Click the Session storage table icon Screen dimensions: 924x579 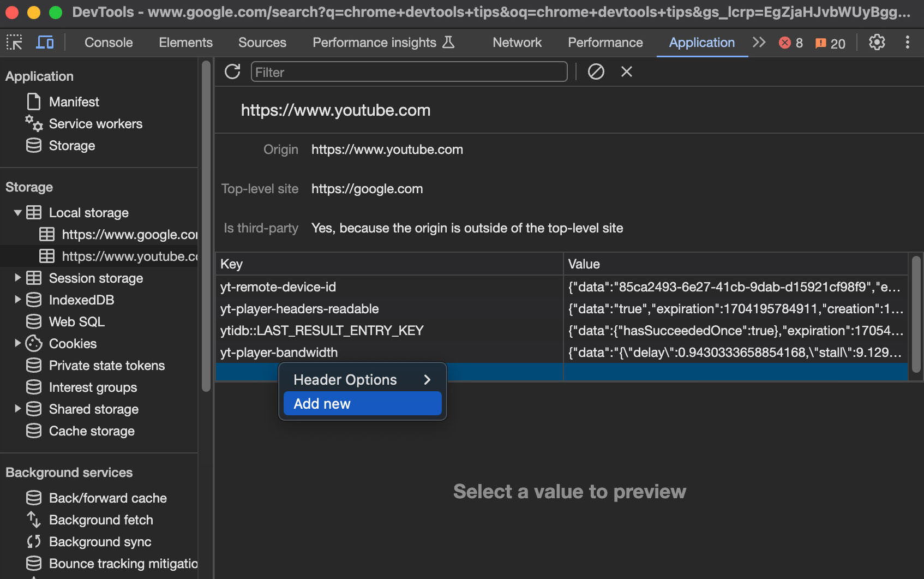34,278
